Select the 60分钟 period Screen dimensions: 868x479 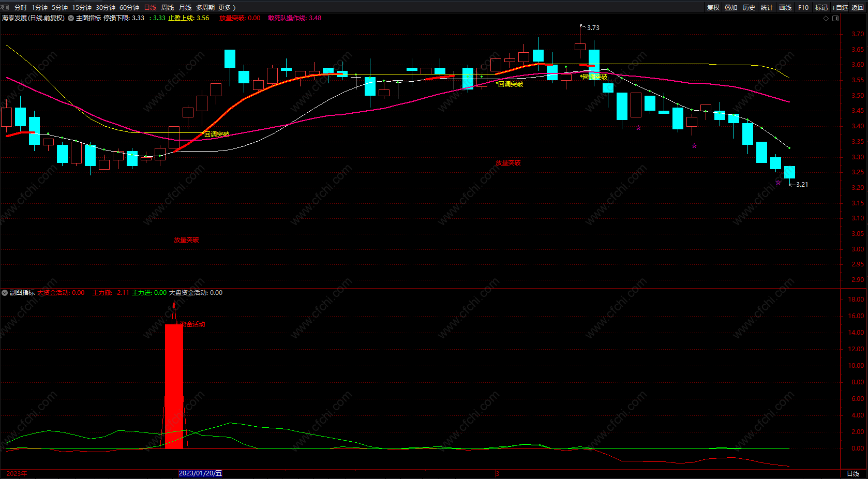pyautogui.click(x=129, y=8)
